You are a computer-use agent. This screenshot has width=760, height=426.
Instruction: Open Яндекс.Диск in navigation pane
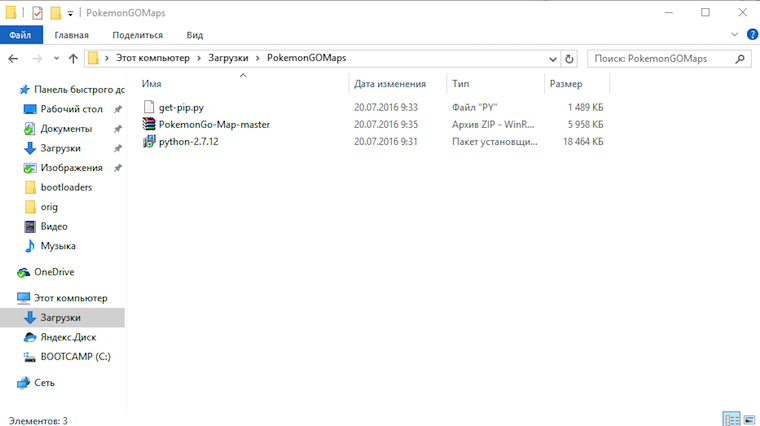[x=68, y=337]
